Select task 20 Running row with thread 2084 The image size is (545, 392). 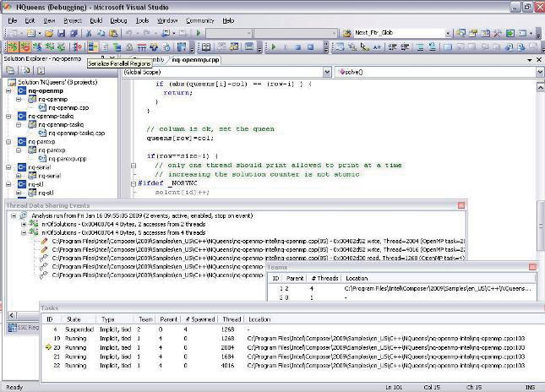292,347
